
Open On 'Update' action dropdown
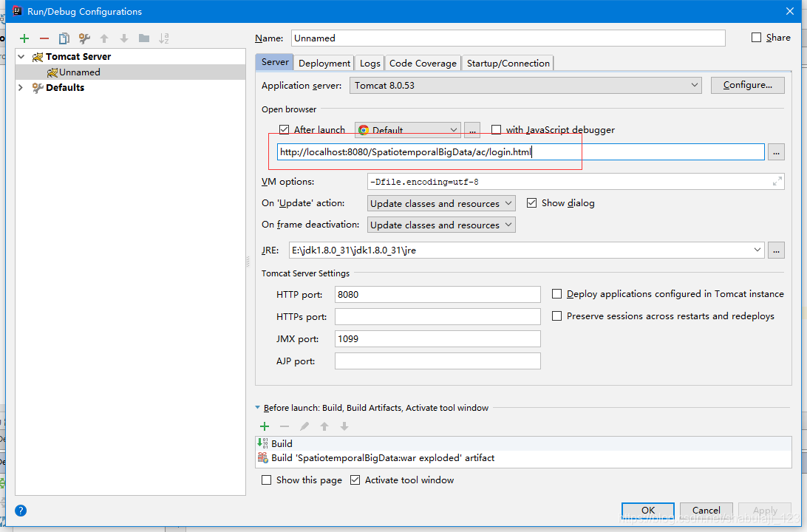(441, 203)
